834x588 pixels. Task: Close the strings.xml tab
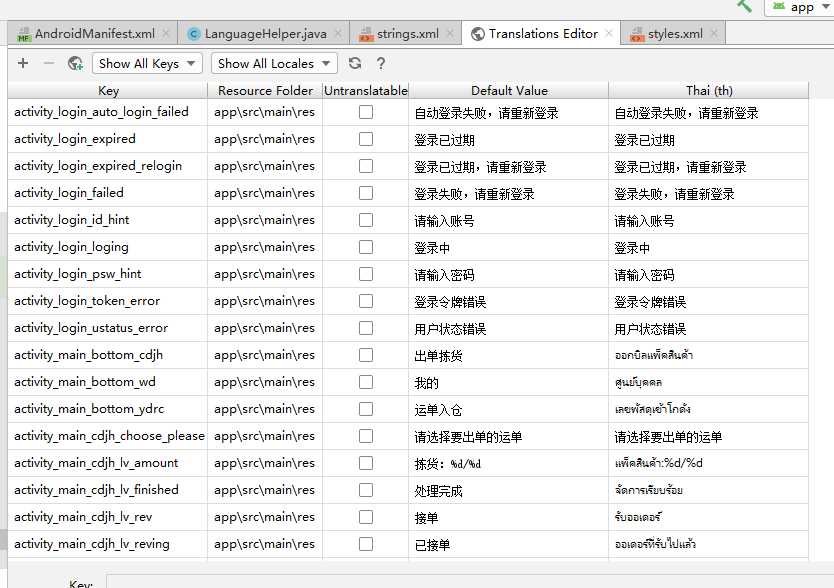coord(450,34)
